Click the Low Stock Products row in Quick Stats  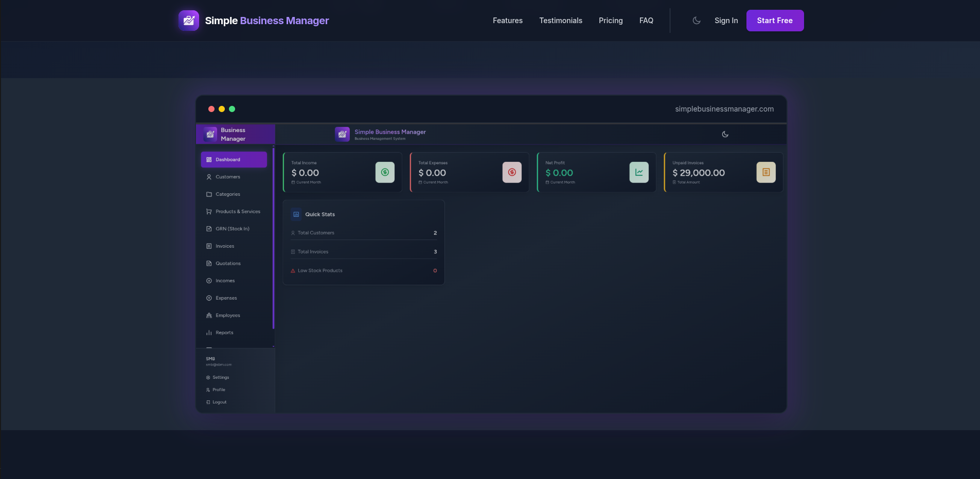(x=363, y=270)
